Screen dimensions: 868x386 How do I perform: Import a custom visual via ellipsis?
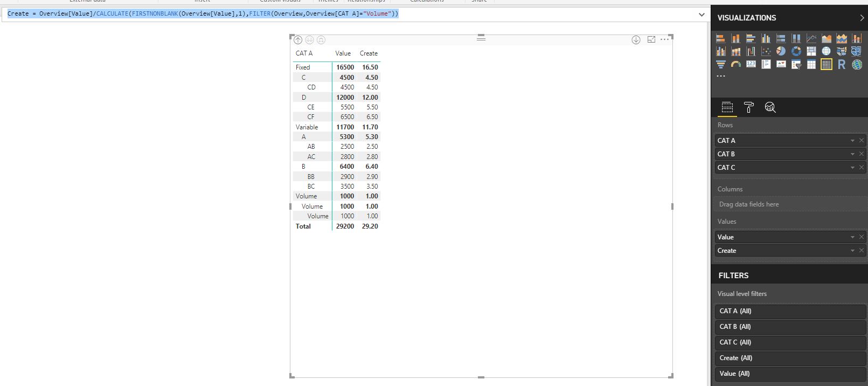[721, 76]
